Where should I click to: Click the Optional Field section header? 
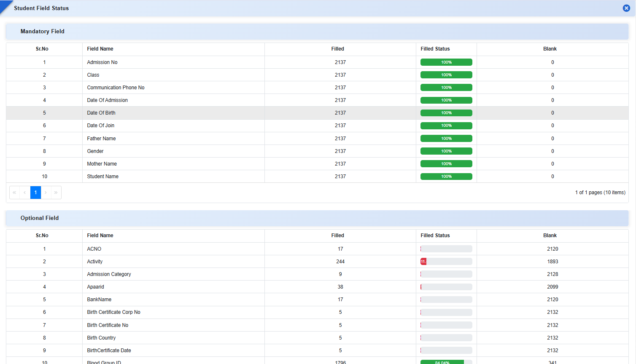coord(40,218)
